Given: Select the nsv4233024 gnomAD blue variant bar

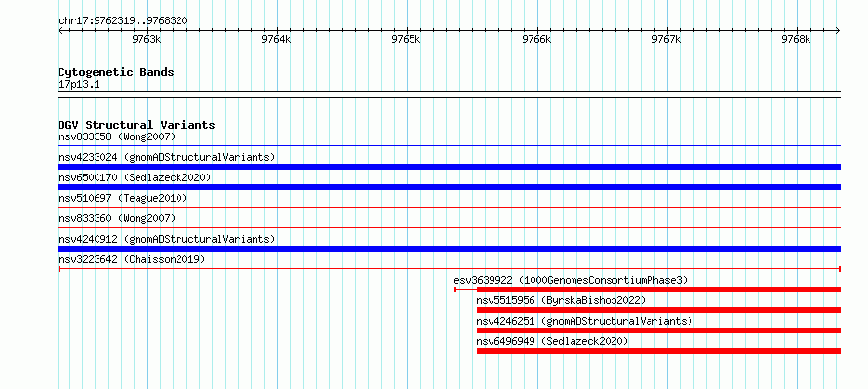Looking at the screenshot, I should (x=449, y=167).
